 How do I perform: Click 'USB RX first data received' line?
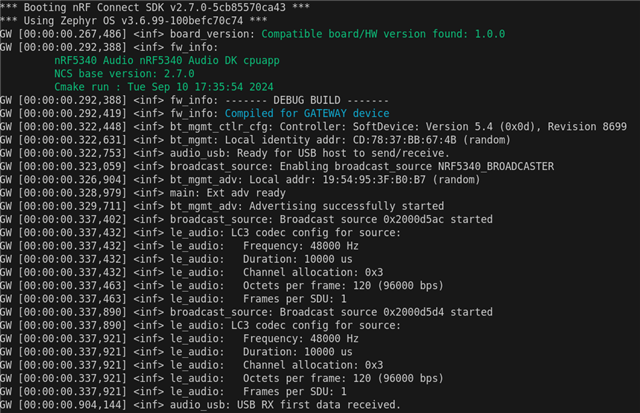(x=200, y=405)
